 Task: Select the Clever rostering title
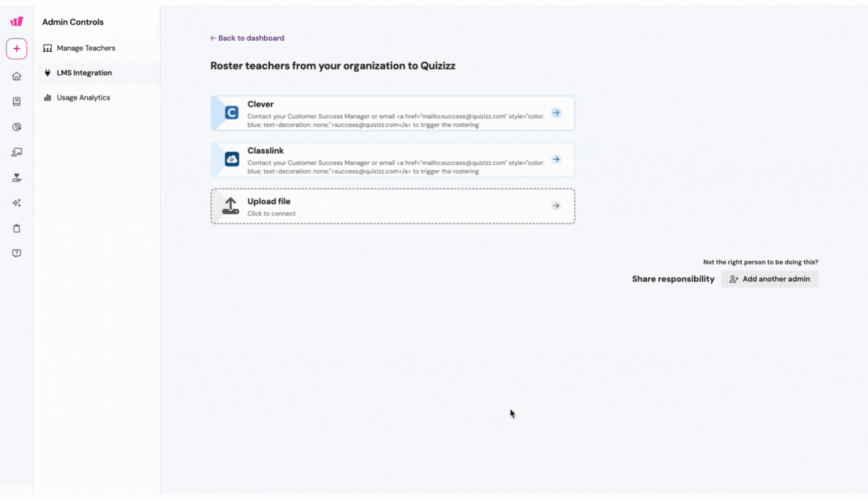(260, 104)
